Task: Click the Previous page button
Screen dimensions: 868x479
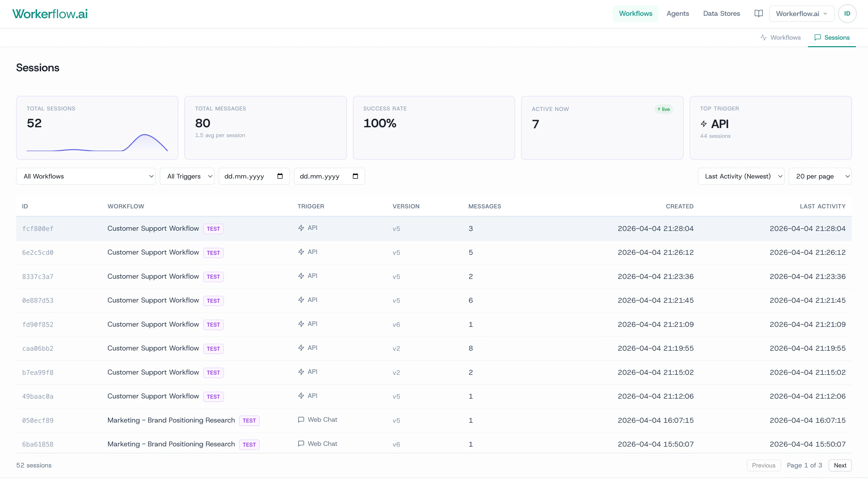Action: (764, 465)
